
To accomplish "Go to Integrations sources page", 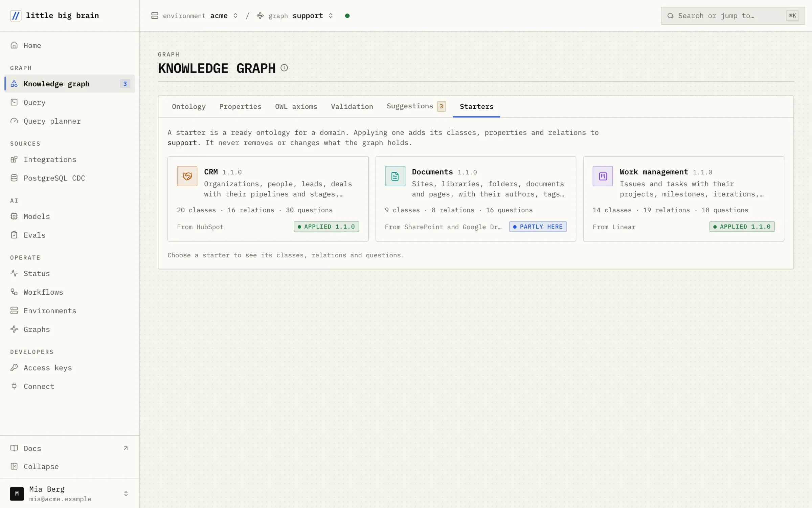I will [x=69, y=160].
